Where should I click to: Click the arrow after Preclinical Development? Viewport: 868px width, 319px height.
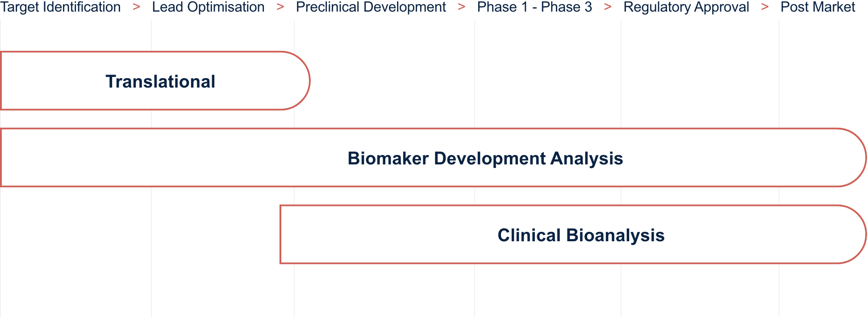[x=462, y=7]
